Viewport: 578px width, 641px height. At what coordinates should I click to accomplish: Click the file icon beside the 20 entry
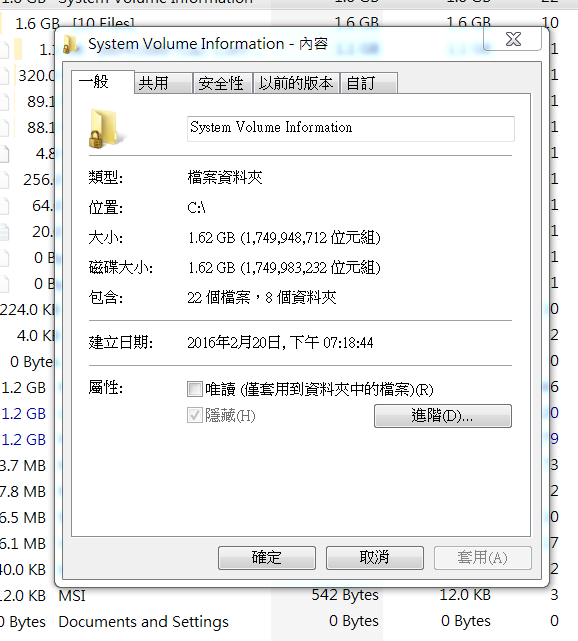coord(4,231)
